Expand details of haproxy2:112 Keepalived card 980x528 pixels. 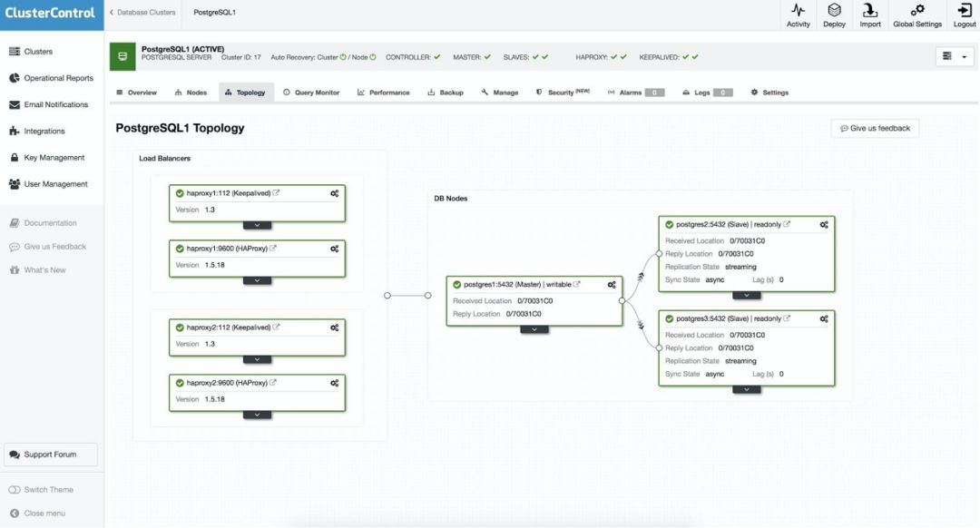coord(257,359)
